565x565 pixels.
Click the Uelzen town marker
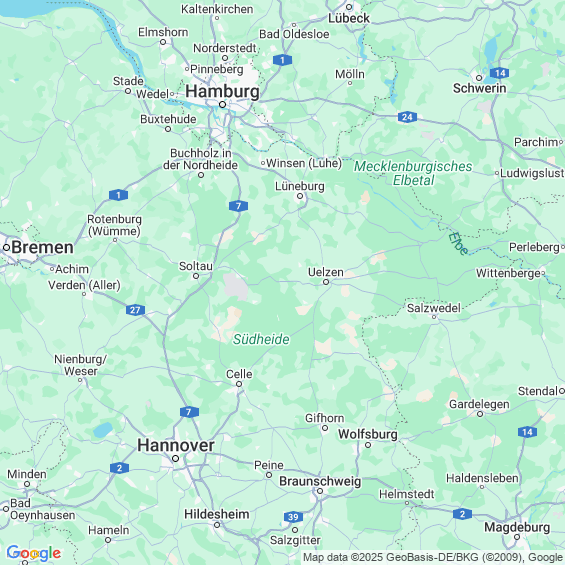[326, 282]
